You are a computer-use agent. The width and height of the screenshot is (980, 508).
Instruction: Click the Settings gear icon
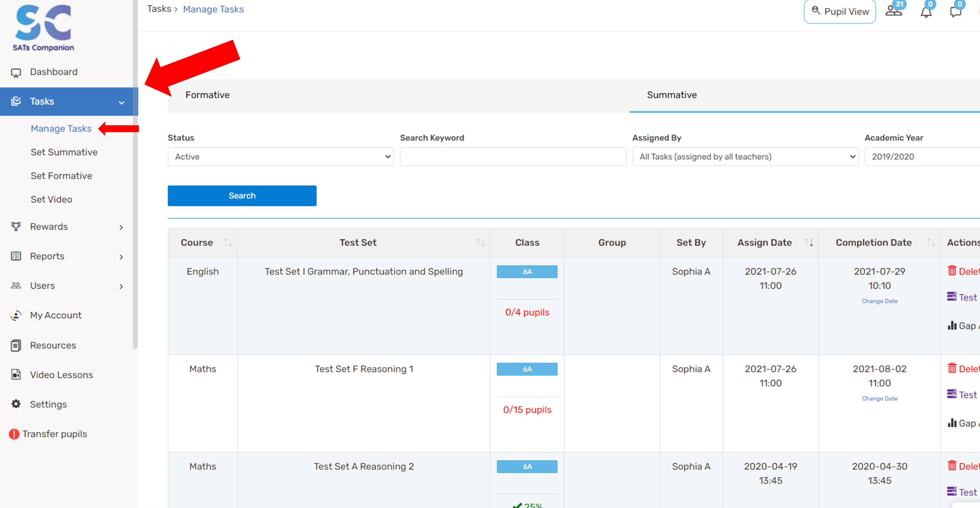click(x=16, y=404)
